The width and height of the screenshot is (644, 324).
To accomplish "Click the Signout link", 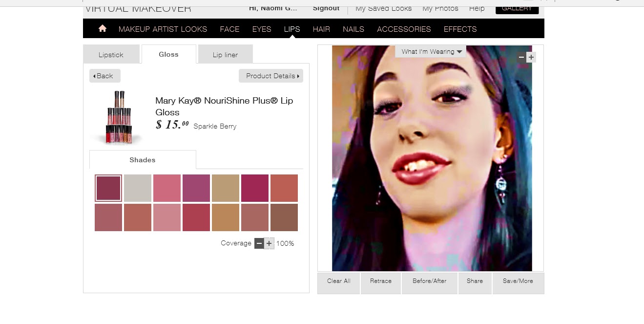I will pos(326,8).
